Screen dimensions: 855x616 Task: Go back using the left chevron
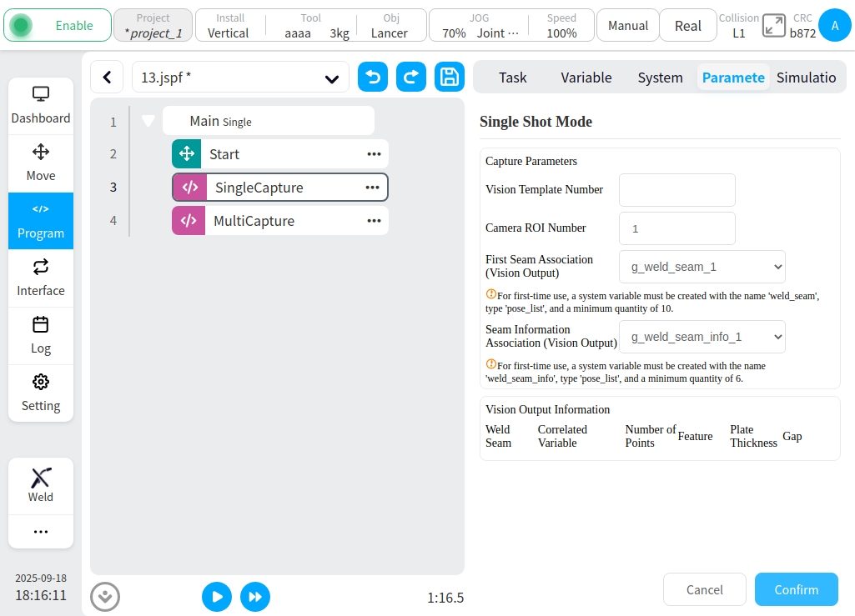coord(107,78)
